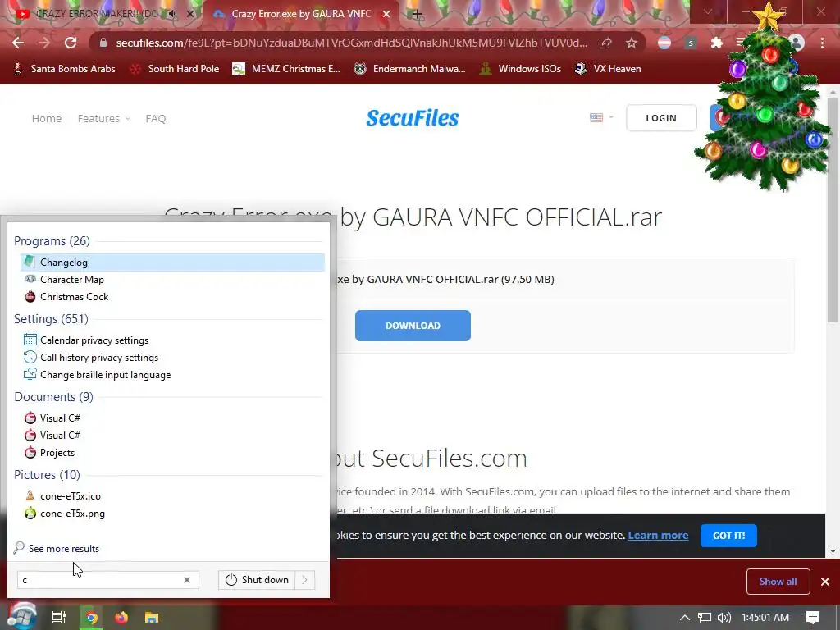Viewport: 840px width, 630px height.
Task: Click the Windows Start orb
Action: click(21, 617)
